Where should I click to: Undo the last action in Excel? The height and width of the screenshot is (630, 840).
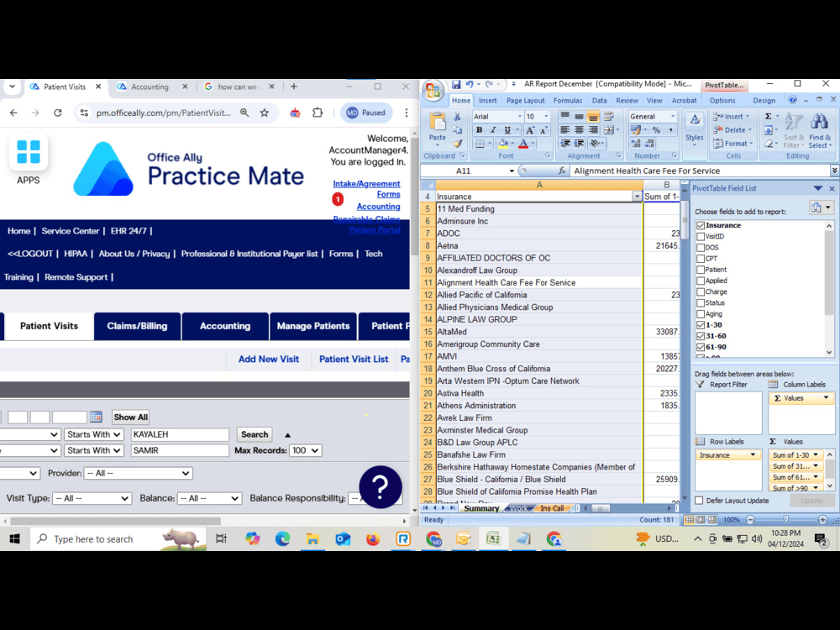(x=470, y=84)
